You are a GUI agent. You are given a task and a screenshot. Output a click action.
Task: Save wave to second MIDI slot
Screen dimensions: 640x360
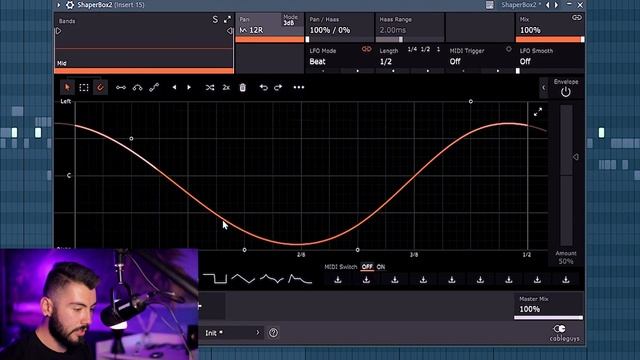pyautogui.click(x=366, y=280)
